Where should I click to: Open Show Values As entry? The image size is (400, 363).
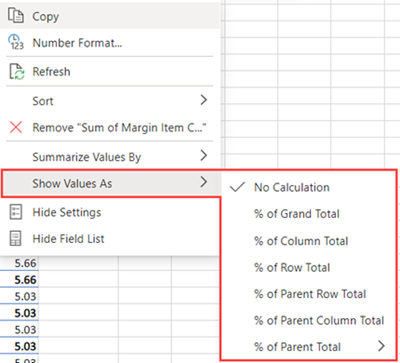111,183
